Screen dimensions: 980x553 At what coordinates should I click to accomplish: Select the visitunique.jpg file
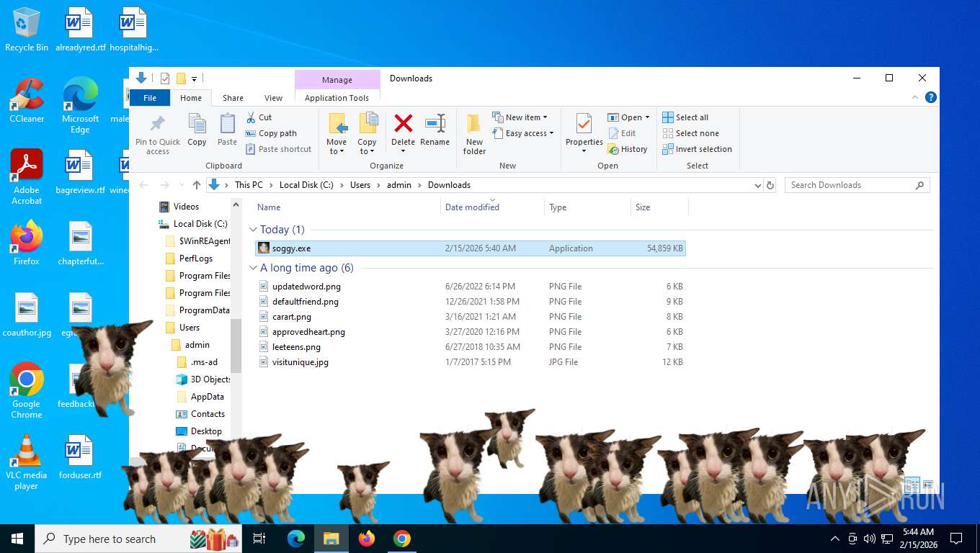(x=471, y=362)
